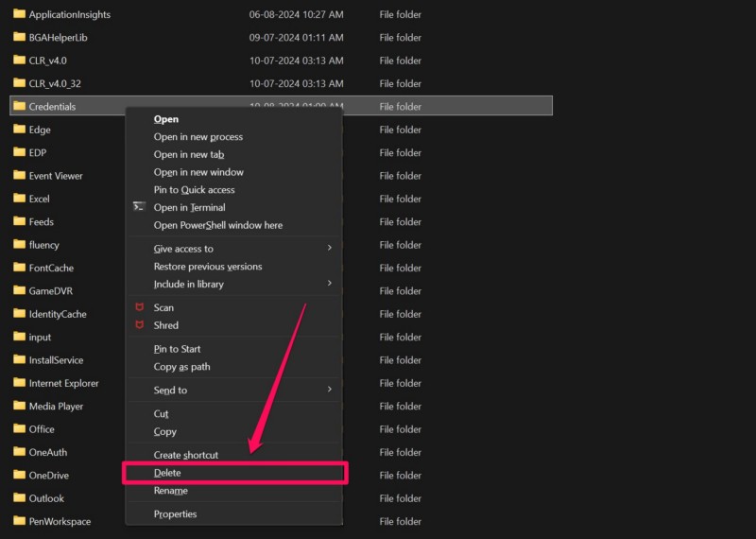
Task: Select the OneDrive folder row
Action: 48,475
